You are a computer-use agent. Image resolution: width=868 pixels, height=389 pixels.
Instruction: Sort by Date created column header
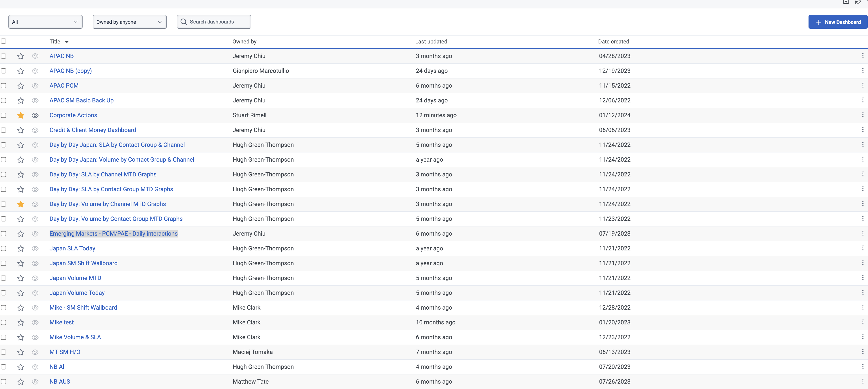[x=613, y=41]
